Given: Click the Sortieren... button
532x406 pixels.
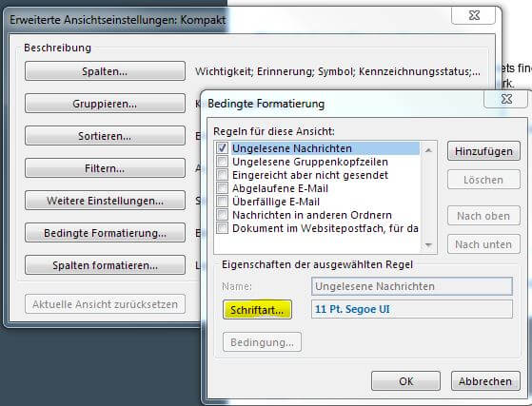Looking at the screenshot, I should [105, 136].
